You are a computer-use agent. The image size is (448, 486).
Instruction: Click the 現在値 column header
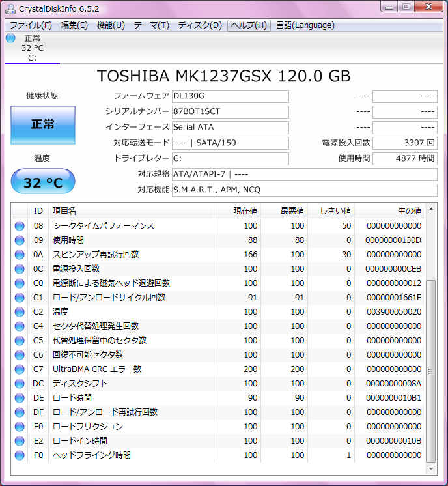tap(237, 211)
